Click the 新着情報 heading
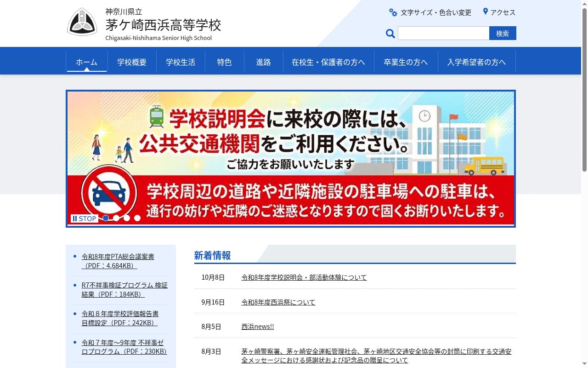Image resolution: width=588 pixels, height=368 pixels. pyautogui.click(x=212, y=255)
